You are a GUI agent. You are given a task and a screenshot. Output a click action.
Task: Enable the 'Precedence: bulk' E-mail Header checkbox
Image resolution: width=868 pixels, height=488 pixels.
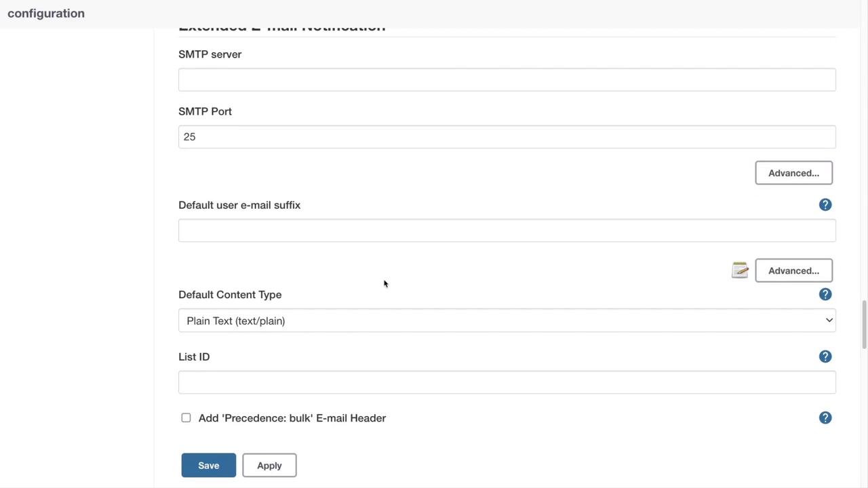(x=186, y=418)
